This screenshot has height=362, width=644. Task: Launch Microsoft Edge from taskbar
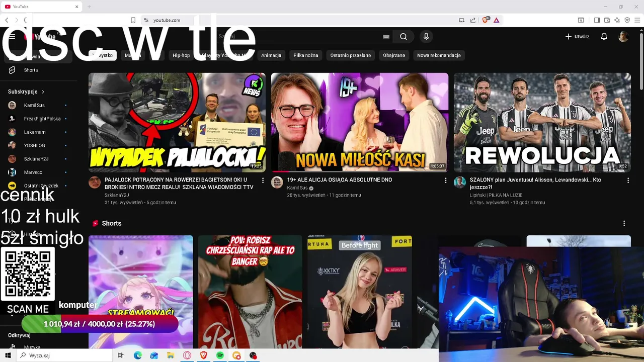(137, 355)
